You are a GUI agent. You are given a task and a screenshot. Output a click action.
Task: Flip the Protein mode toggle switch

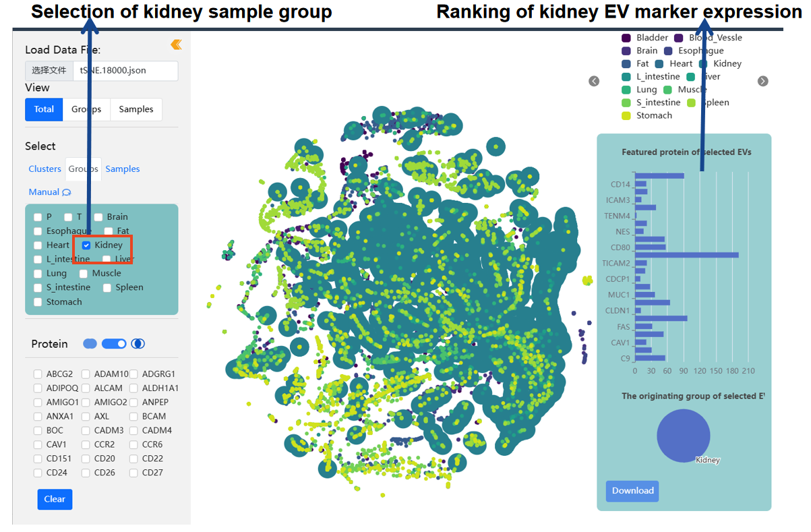tap(114, 344)
